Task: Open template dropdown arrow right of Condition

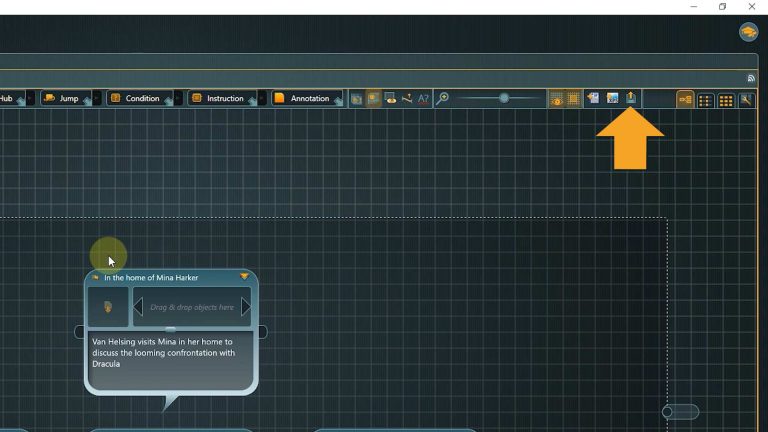Action: pyautogui.click(x=178, y=98)
